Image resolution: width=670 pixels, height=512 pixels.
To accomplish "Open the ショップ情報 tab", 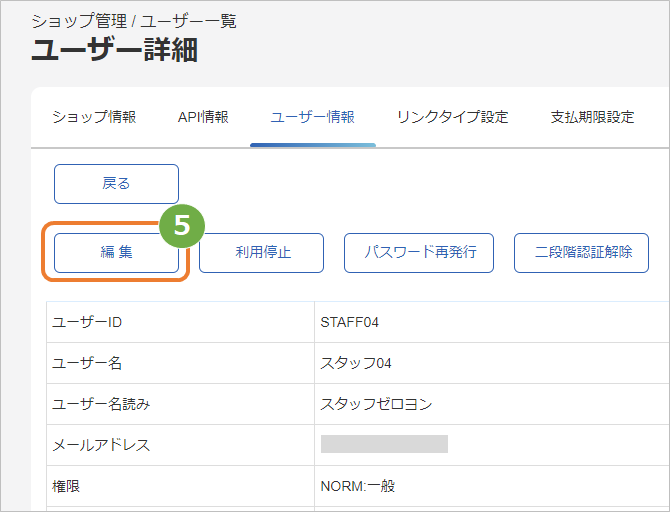I will point(94,117).
